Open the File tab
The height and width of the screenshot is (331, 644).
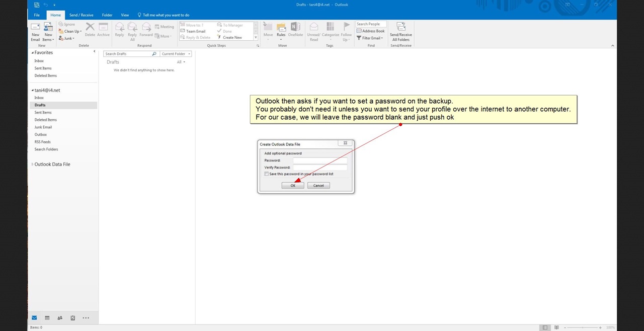click(37, 15)
